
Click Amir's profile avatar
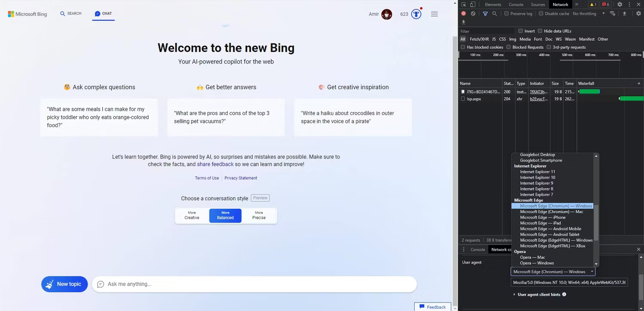tap(386, 14)
